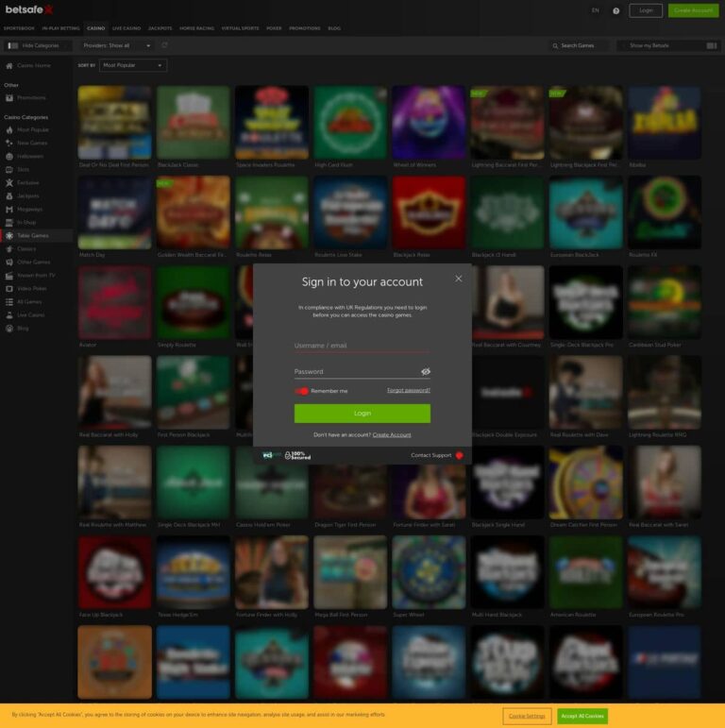Screen dimensions: 725x728
Task: Open Create Account link in the dialog
Action: coord(392,435)
